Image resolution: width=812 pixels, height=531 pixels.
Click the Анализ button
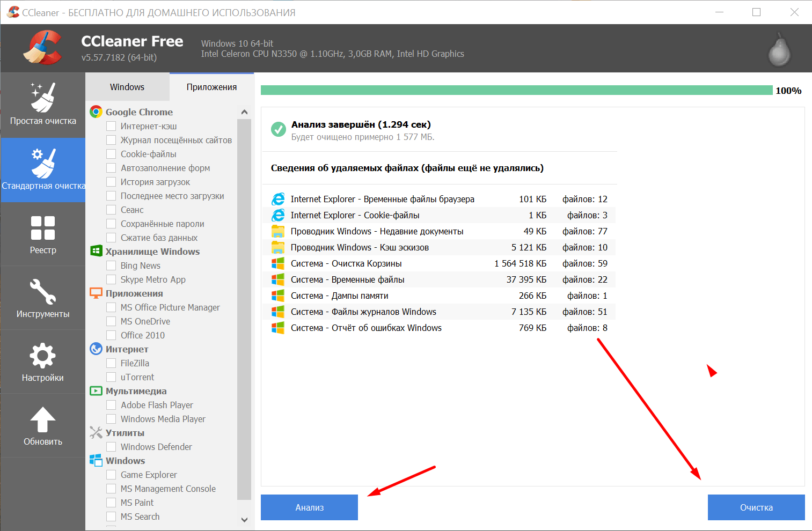[309, 507]
